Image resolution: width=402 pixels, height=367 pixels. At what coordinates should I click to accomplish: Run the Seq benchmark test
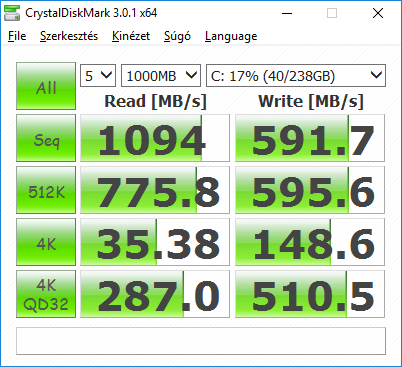(46, 138)
